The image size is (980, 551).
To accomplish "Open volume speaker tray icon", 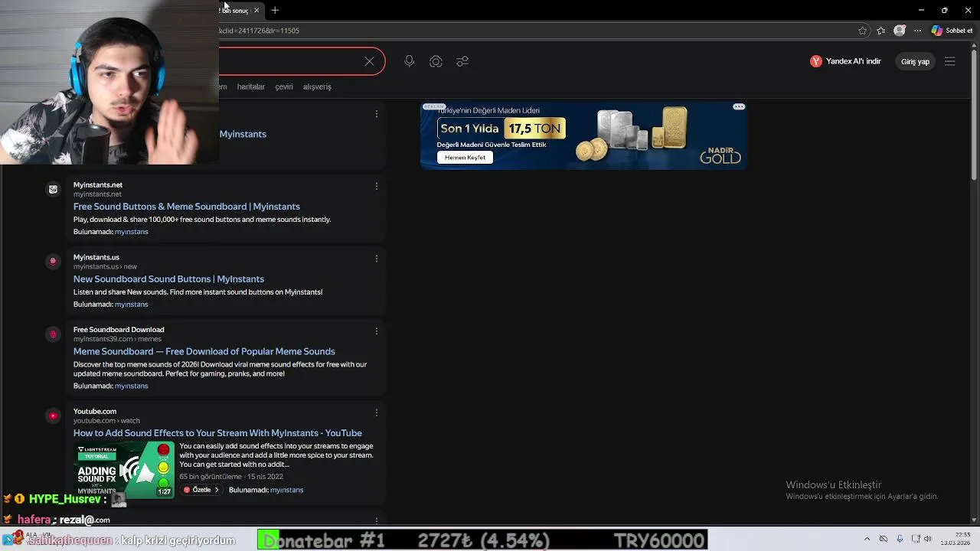I will [928, 539].
